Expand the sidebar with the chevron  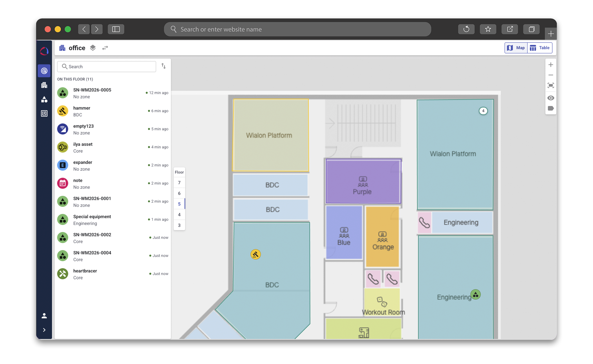coord(44,330)
